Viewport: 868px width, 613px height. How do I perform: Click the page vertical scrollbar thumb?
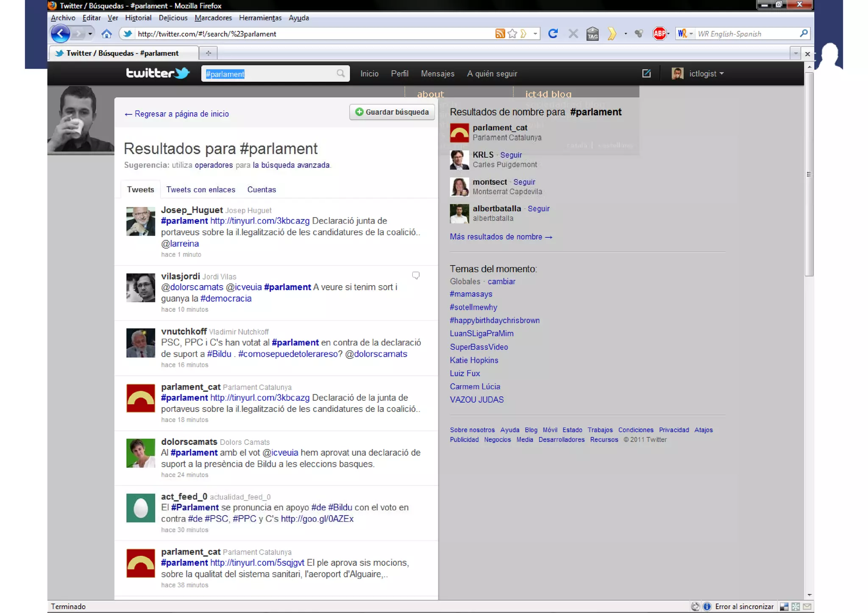(x=809, y=174)
